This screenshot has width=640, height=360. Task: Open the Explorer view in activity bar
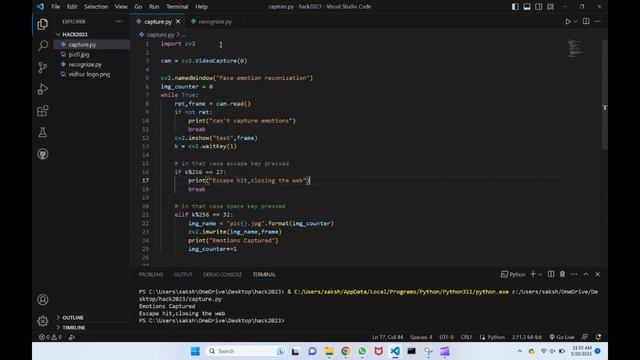point(42,24)
